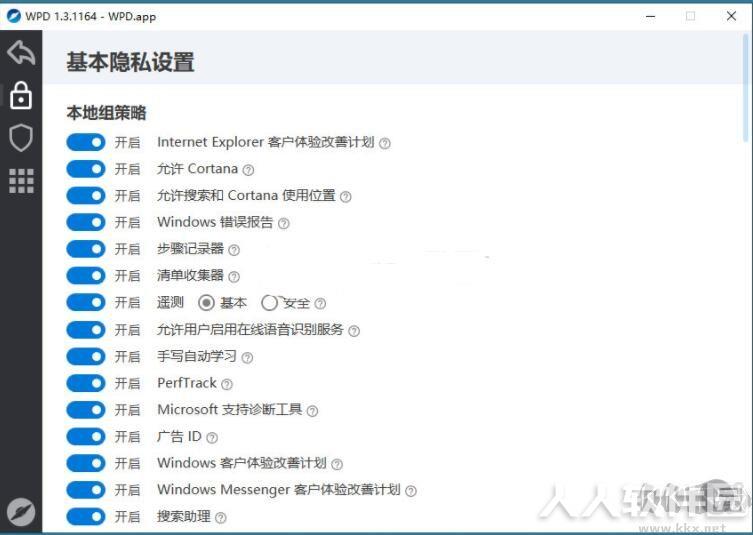
Task: Select the 基本 telemetry radio button
Action: pos(206,303)
